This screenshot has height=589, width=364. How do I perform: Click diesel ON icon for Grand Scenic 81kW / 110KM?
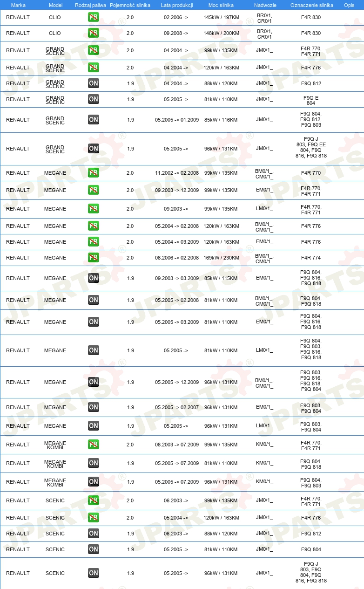(93, 99)
